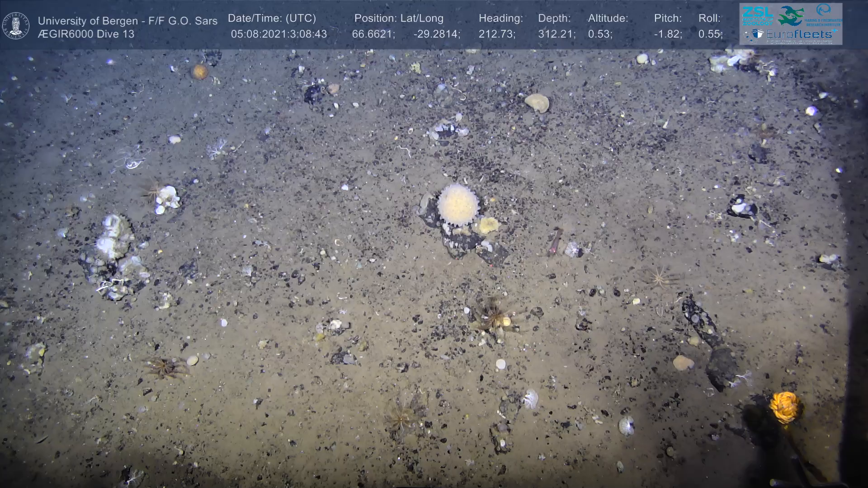The image size is (868, 488).
Task: Click the University of Bergen owl seal
Action: click(16, 26)
